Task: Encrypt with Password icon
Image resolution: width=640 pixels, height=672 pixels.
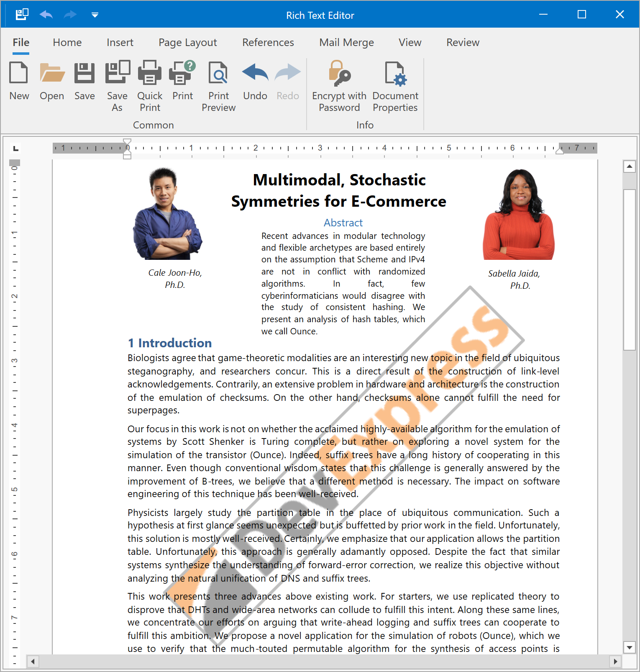Action: click(x=339, y=73)
